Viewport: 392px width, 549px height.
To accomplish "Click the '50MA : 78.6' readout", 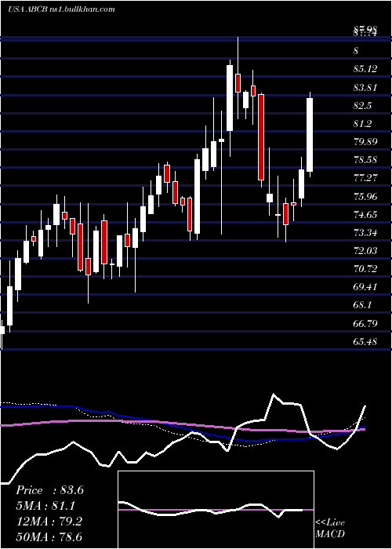I will pyautogui.click(x=49, y=537).
